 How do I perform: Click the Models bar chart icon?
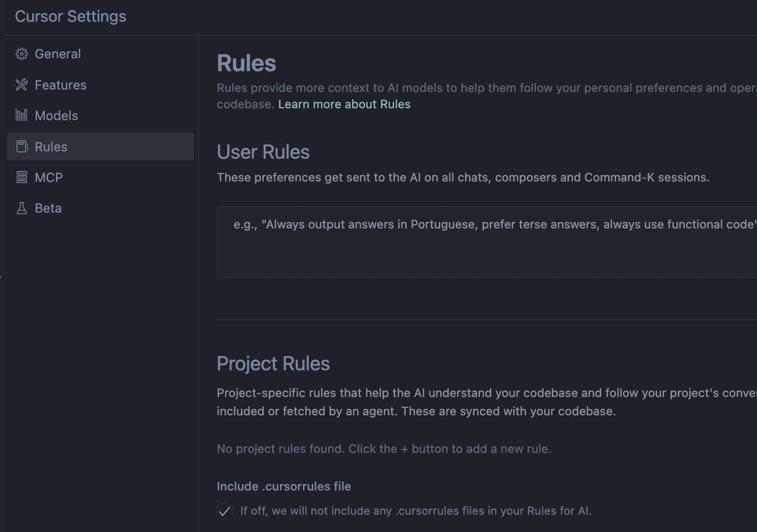[x=22, y=115]
